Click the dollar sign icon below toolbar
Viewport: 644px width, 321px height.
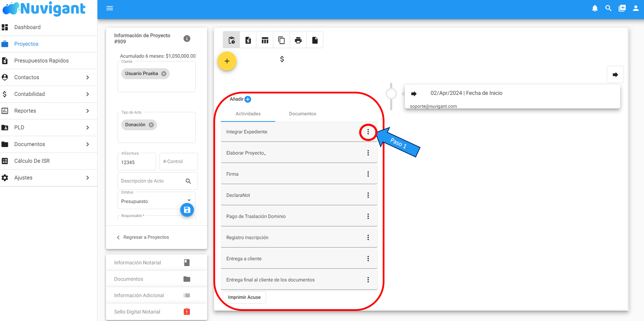282,59
